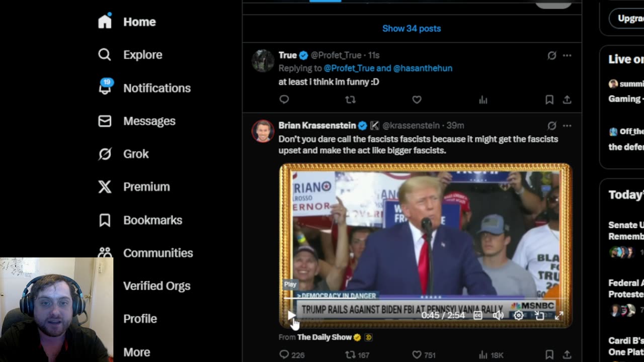Click True's profile avatar
The width and height of the screenshot is (644, 362).
(263, 61)
